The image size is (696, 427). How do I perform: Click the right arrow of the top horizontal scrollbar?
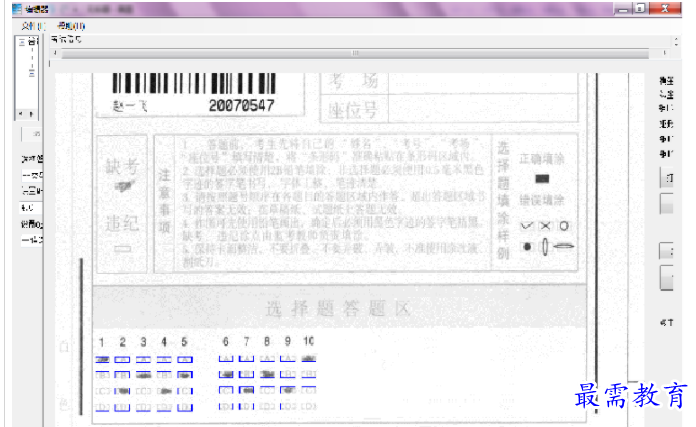[664, 53]
